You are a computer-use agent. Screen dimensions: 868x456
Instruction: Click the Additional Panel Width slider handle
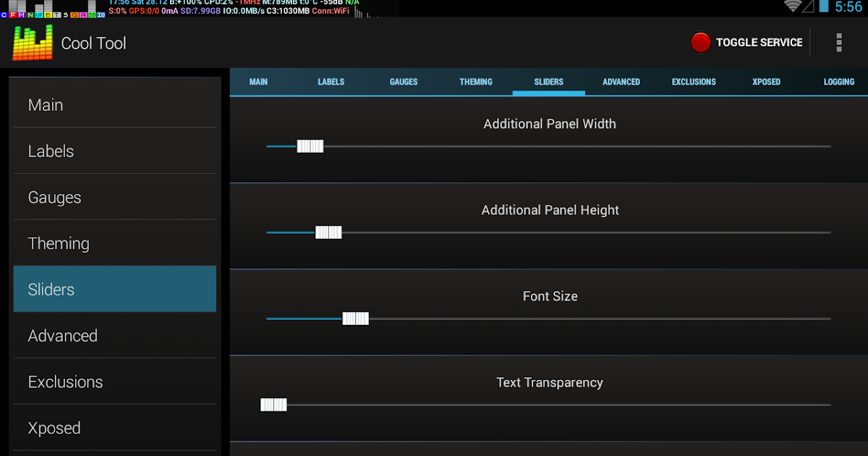click(x=310, y=146)
